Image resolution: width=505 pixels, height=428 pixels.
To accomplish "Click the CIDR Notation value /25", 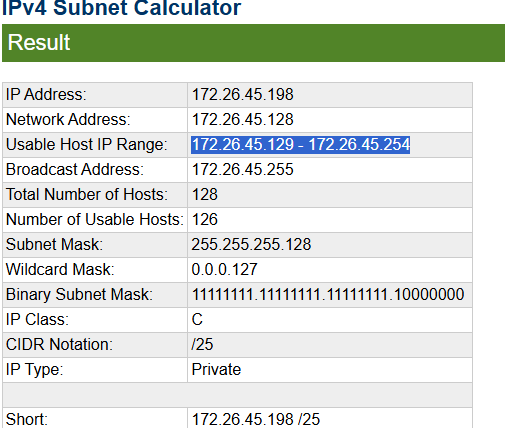I will pos(202,344).
